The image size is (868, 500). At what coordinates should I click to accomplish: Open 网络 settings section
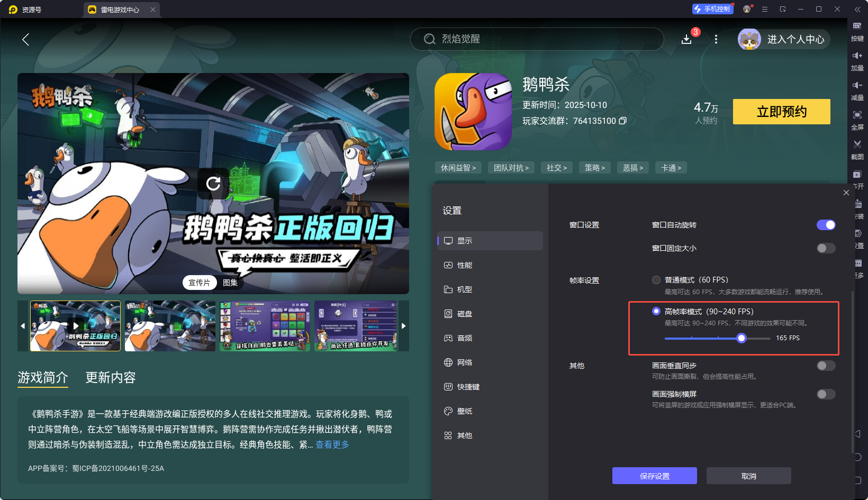(x=465, y=362)
